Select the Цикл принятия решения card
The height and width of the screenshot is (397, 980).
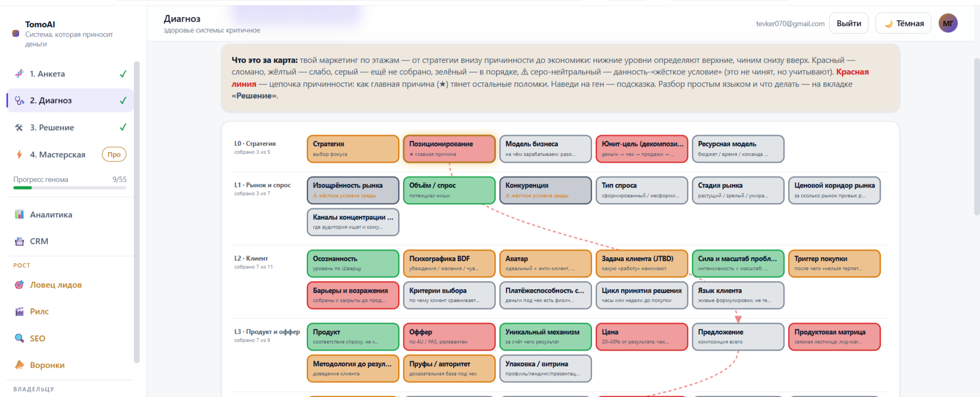642,295
